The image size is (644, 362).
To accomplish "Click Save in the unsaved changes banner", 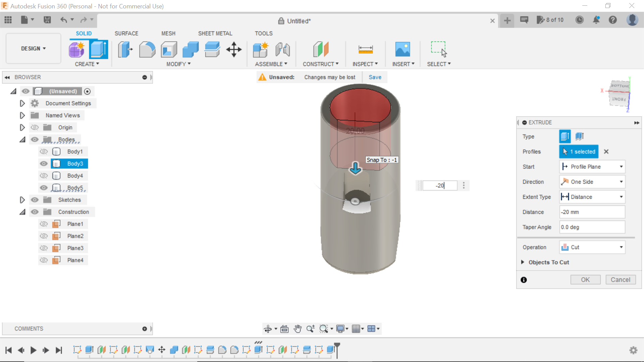I will (x=375, y=77).
